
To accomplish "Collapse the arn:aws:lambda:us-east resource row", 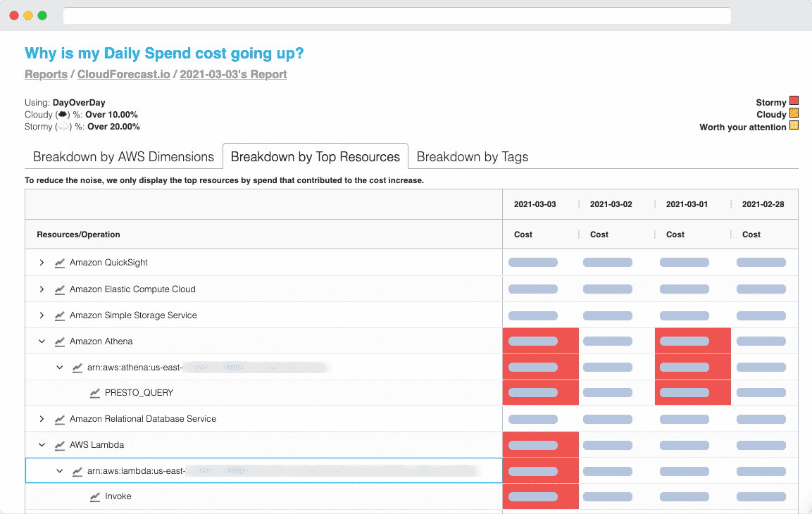I will click(60, 471).
